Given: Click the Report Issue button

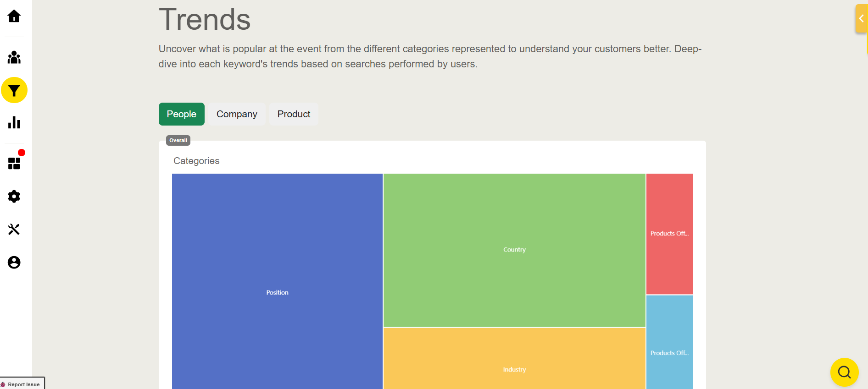Looking at the screenshot, I should click(22, 384).
